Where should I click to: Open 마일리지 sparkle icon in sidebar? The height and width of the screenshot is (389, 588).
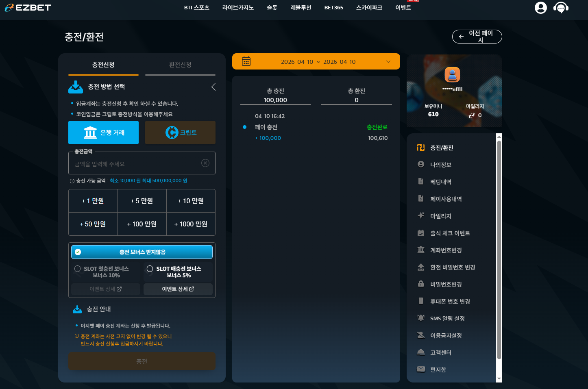pos(421,215)
